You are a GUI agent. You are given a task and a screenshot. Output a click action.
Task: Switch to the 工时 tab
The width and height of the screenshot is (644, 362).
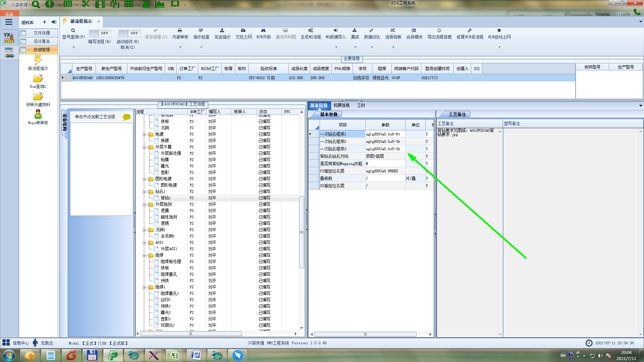coord(361,106)
